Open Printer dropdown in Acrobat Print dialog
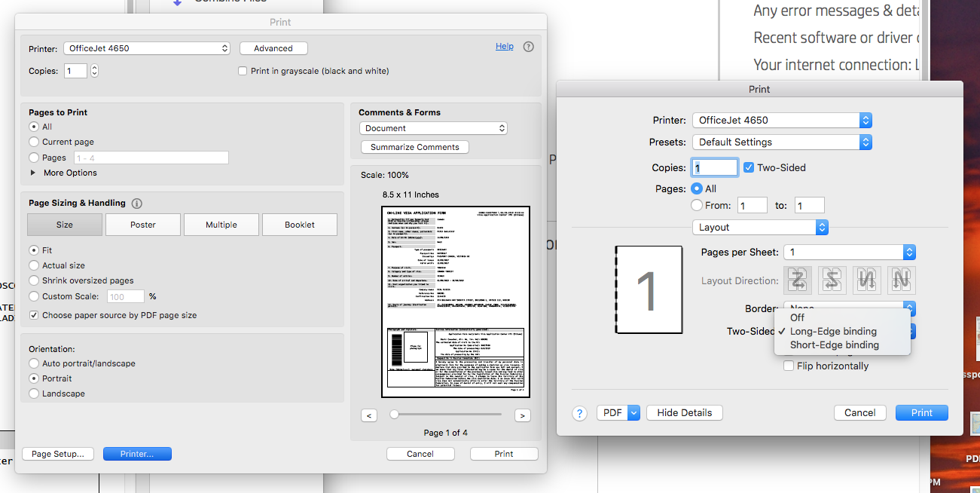Viewport: 980px width, 493px height. click(147, 48)
